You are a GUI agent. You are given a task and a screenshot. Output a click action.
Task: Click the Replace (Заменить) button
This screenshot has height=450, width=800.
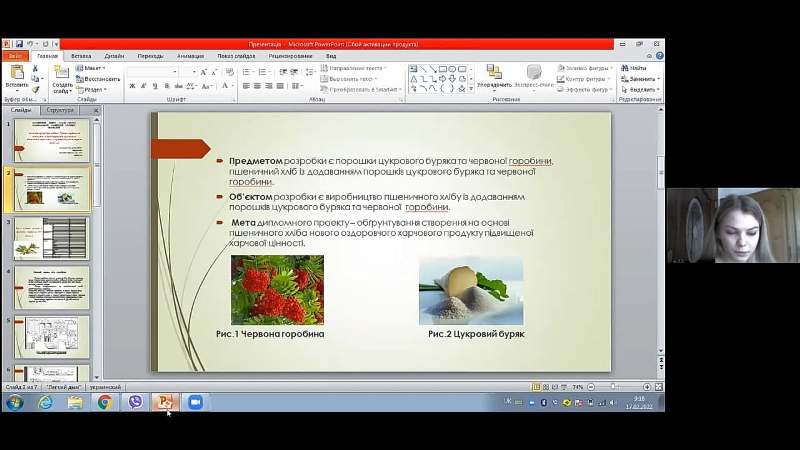[640, 79]
